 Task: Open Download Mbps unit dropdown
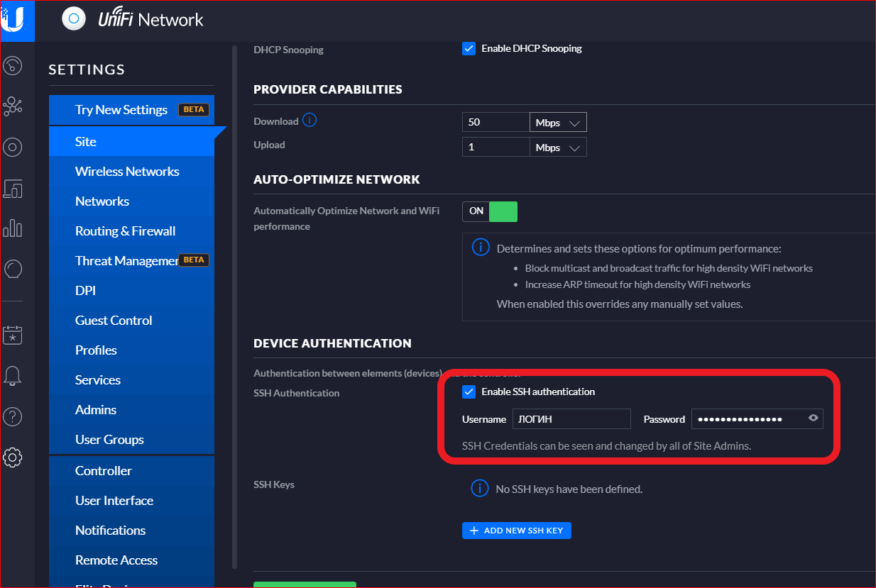point(558,122)
